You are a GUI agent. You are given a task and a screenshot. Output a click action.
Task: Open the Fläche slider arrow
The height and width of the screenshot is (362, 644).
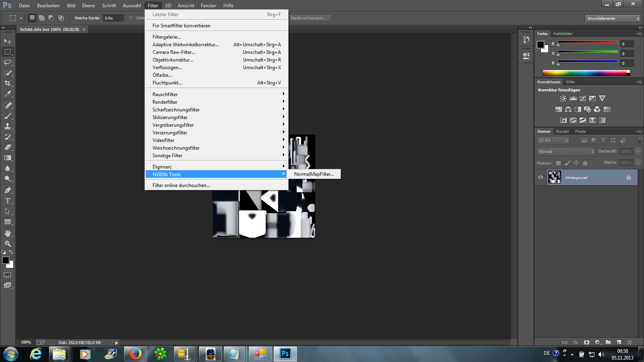[638, 163]
